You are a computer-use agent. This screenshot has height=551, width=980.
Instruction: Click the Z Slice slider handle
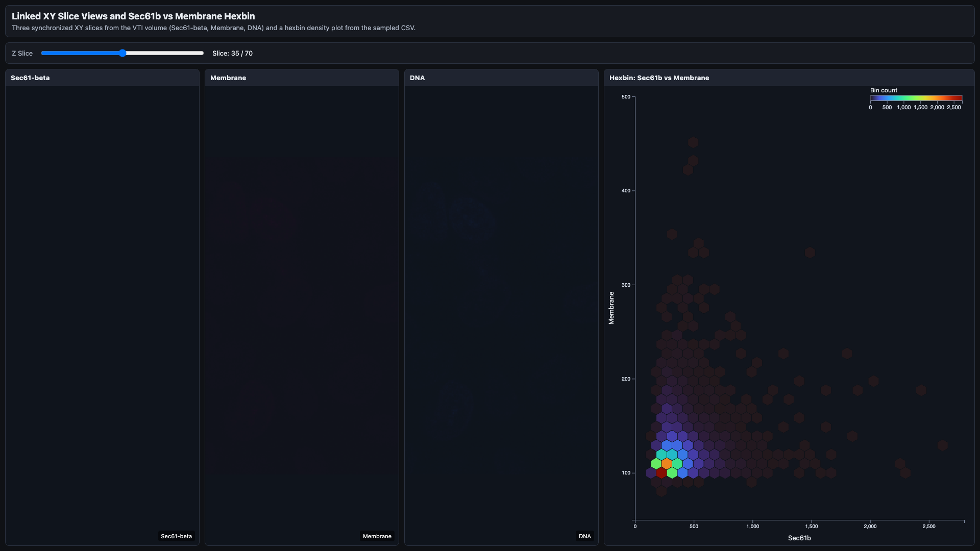tap(122, 53)
